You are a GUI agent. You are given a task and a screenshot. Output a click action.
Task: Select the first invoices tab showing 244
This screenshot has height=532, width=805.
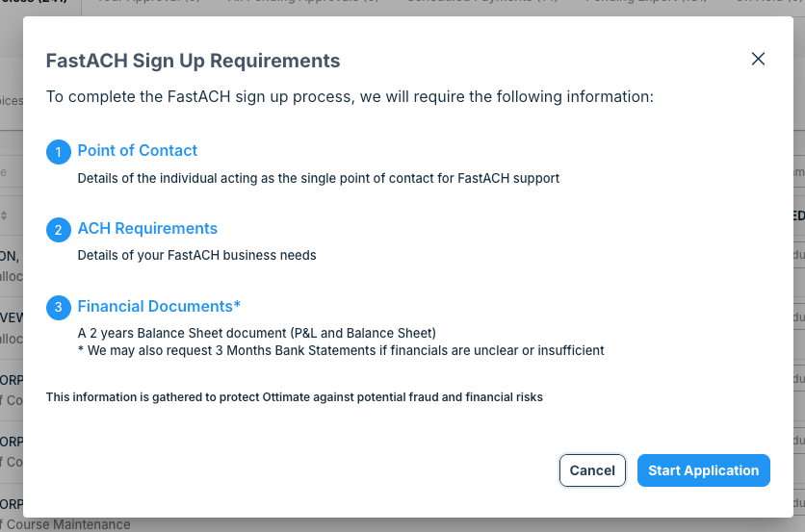pos(34,3)
